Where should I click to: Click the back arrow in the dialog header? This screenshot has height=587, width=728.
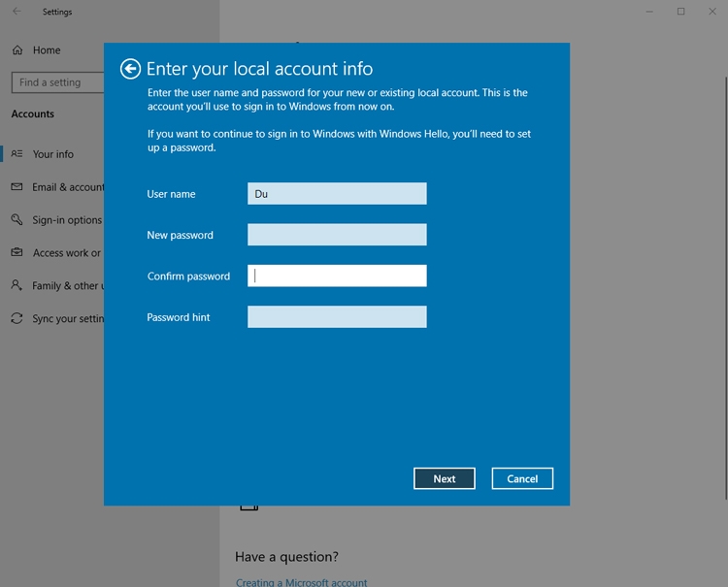[x=130, y=69]
